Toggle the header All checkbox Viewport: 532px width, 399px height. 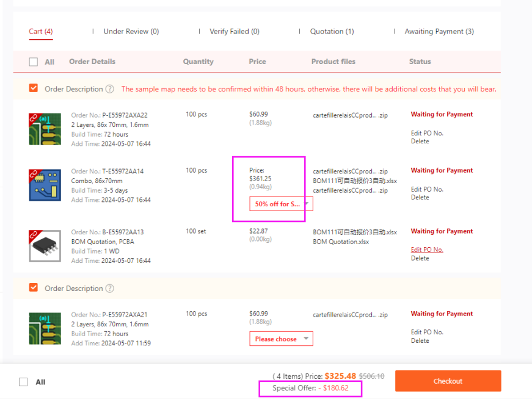point(34,62)
